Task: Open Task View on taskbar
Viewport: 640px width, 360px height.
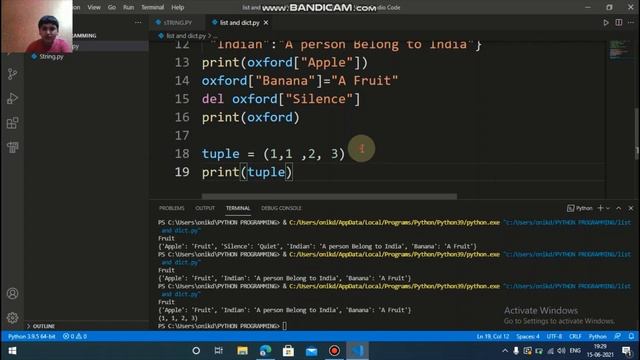Action: 219,351
